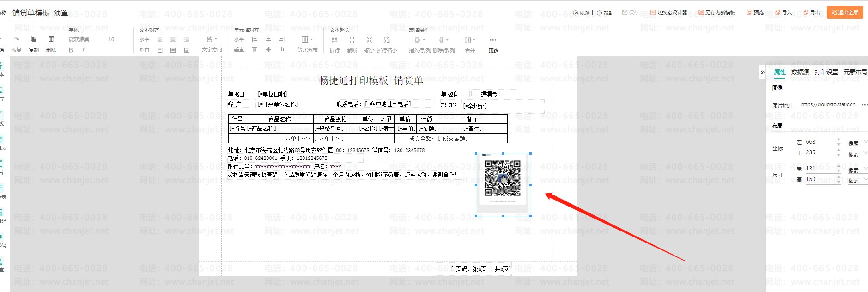This screenshot has width=868, height=292.
Task: Select the wrap text (折行) overflow icon
Action: pyautogui.click(x=334, y=40)
